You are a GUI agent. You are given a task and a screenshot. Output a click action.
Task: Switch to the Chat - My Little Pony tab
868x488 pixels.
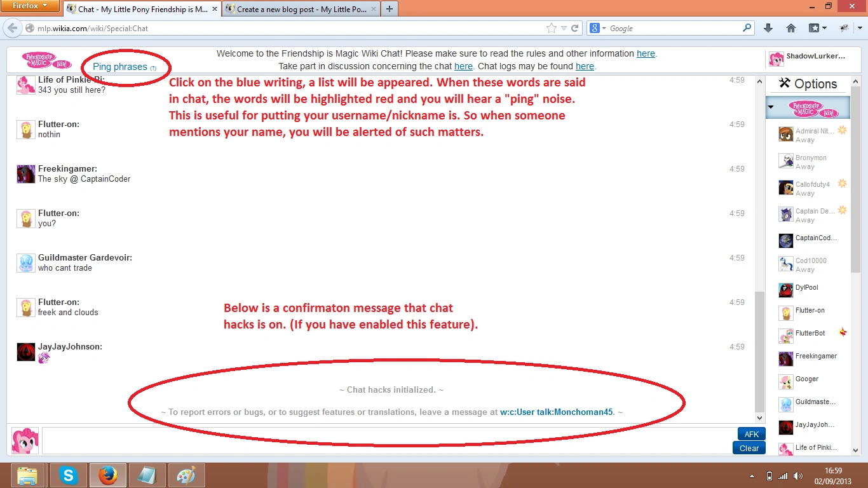(142, 9)
